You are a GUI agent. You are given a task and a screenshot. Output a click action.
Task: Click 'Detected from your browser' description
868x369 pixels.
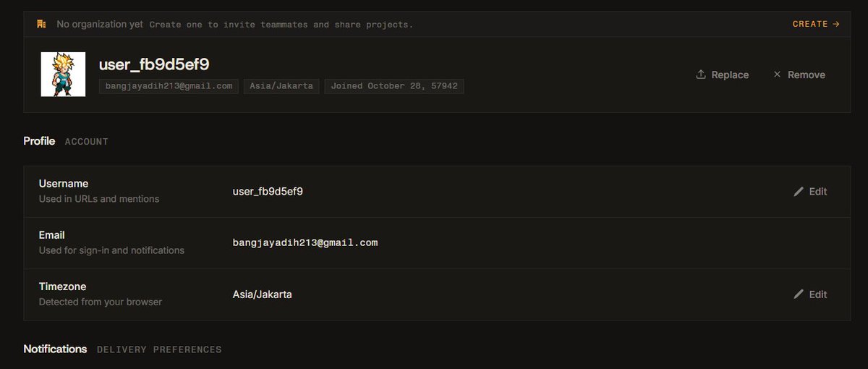tap(101, 302)
